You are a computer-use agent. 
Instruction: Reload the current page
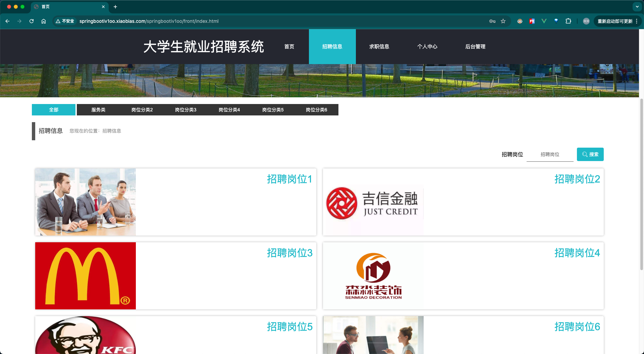32,21
